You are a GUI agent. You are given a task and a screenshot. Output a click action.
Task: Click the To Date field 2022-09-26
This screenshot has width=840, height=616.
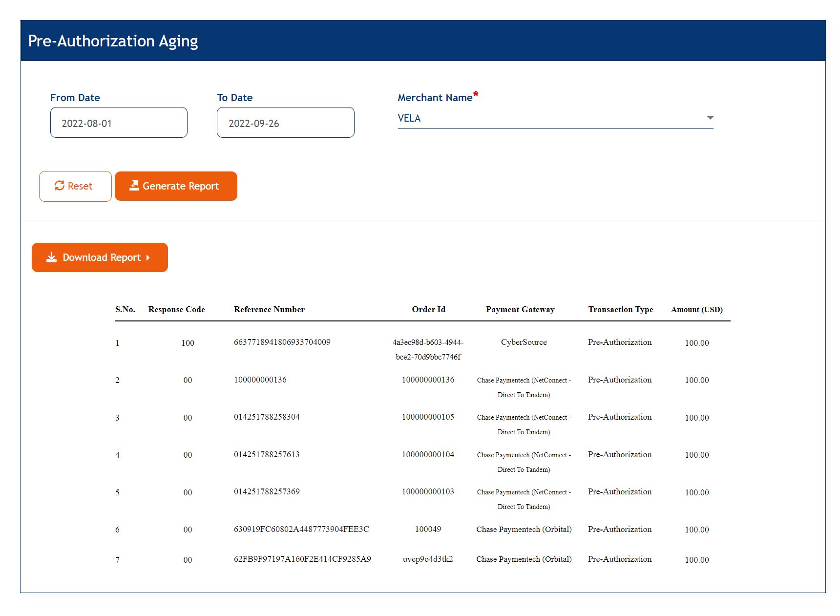(x=285, y=123)
